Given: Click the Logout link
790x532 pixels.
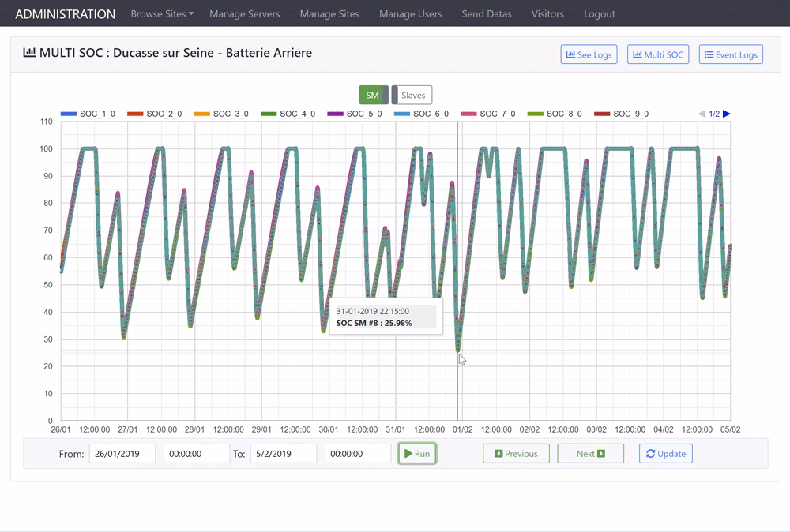Looking at the screenshot, I should pos(599,14).
